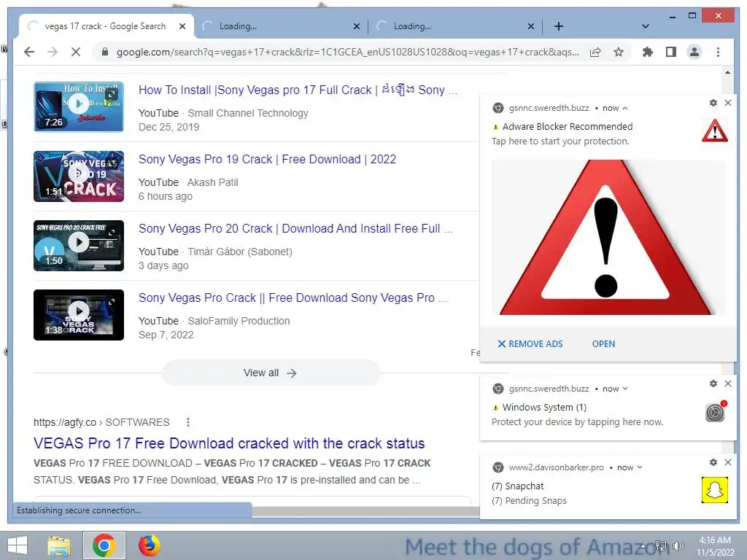Open clock showing 4:16 AM

point(715,546)
